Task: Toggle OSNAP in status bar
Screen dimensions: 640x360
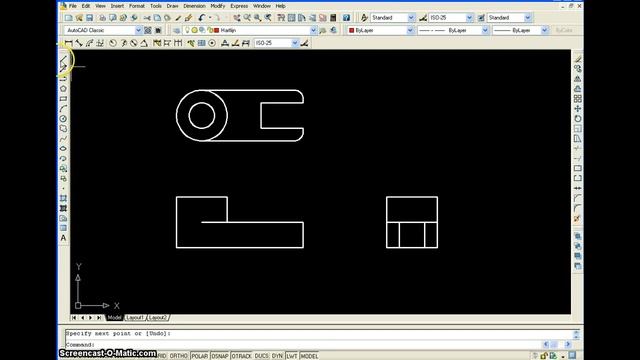Action: tap(220, 356)
